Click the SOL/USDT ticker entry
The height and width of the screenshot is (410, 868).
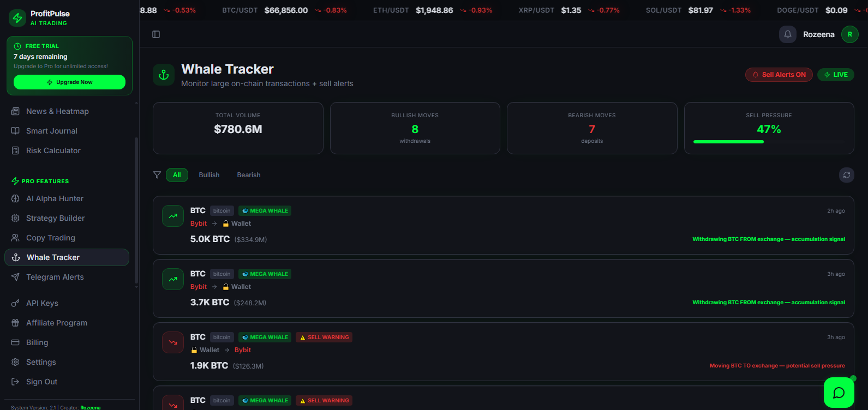coord(698,10)
